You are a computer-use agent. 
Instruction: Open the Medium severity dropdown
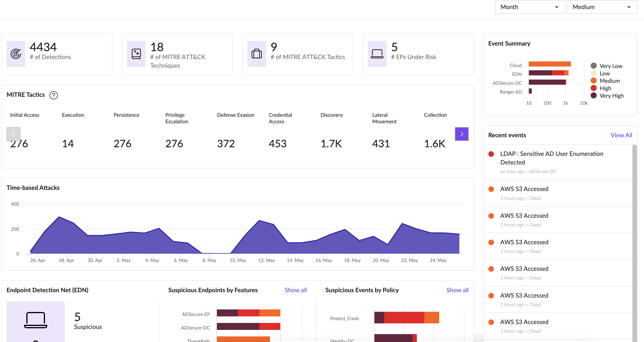point(602,7)
